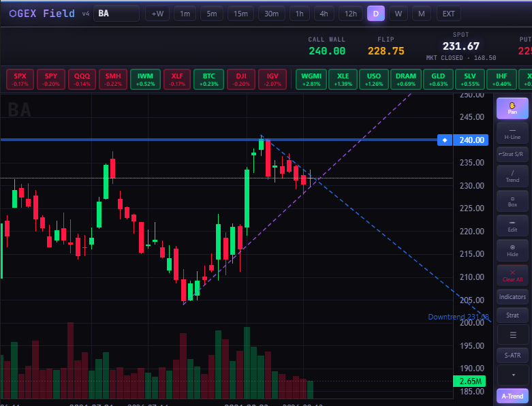Click the Downtrend 231.08 label
Screen dimensions: 532x406
[x=458, y=317]
